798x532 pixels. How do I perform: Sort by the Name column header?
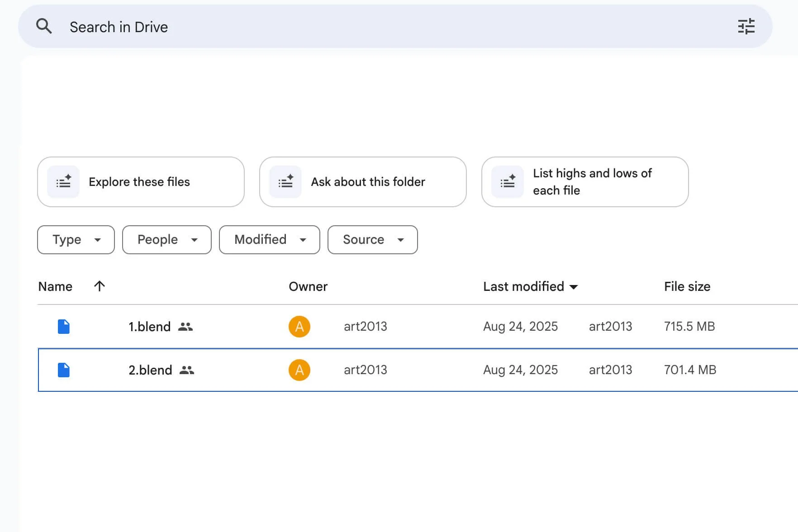(x=55, y=287)
